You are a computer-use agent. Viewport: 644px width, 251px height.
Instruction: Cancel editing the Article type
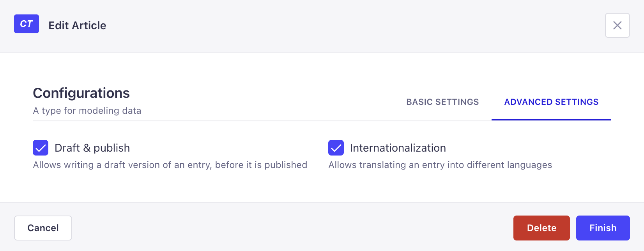click(x=43, y=228)
